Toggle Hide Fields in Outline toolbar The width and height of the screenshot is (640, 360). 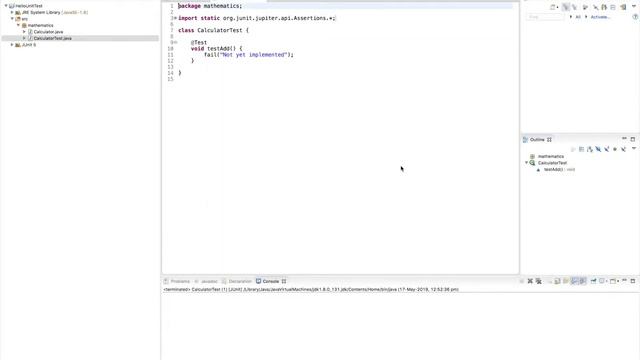tap(598, 149)
